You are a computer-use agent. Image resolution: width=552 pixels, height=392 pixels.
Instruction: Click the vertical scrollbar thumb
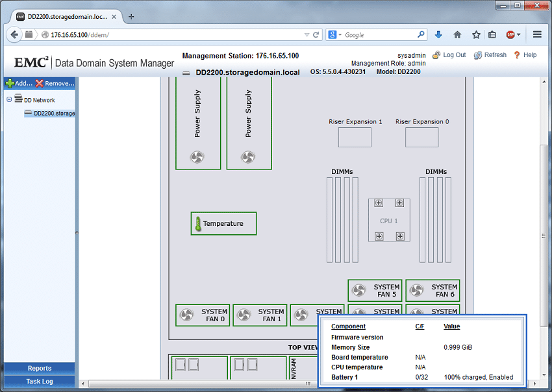coord(544,235)
